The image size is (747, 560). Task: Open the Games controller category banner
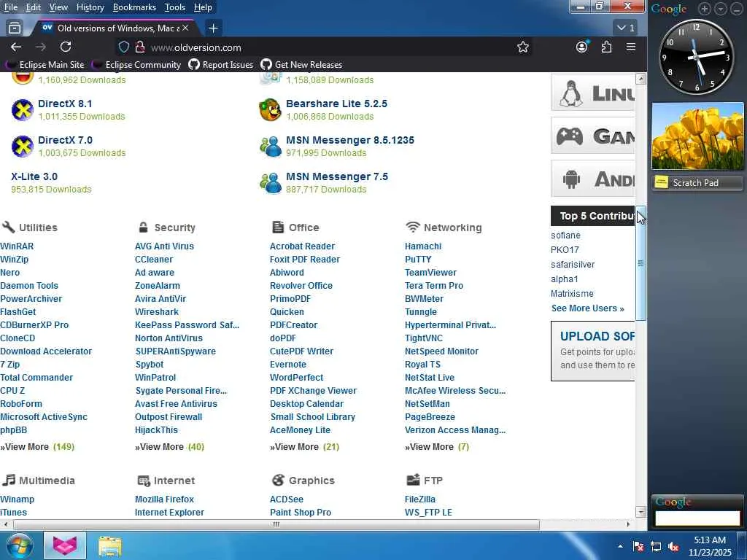click(592, 136)
